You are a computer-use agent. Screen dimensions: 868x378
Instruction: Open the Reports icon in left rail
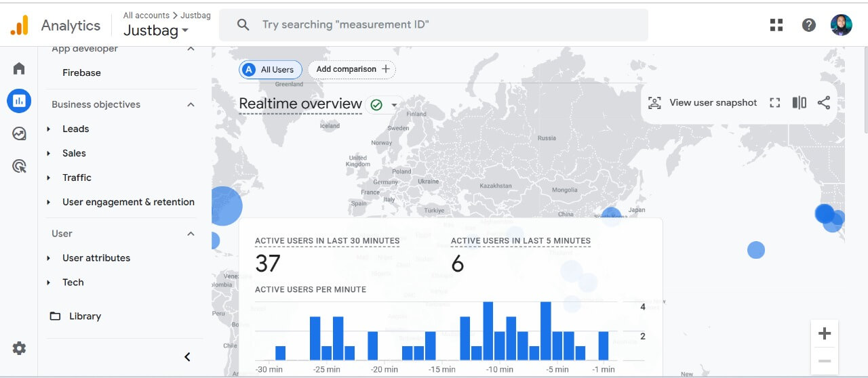click(x=19, y=101)
